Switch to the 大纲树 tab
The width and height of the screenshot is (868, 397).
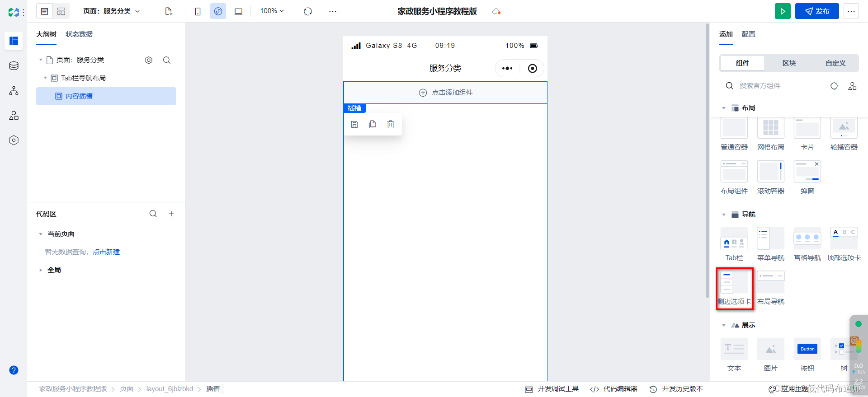pos(46,34)
